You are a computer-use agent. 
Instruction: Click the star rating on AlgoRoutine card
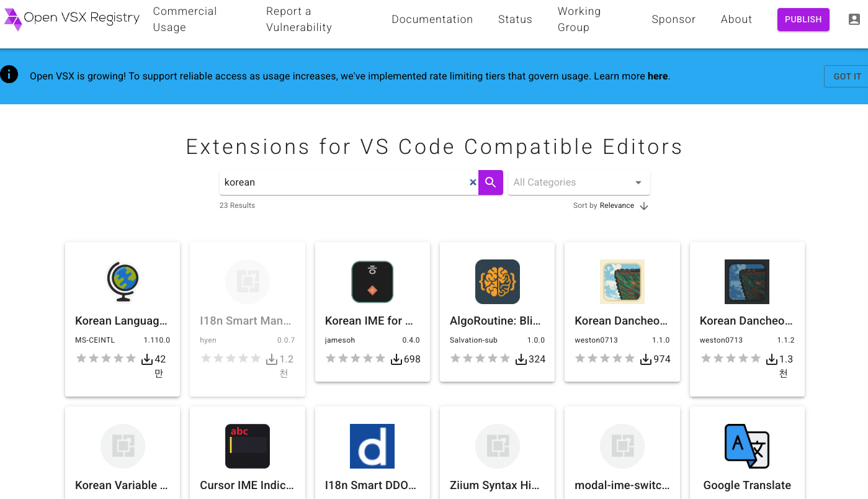480,359
